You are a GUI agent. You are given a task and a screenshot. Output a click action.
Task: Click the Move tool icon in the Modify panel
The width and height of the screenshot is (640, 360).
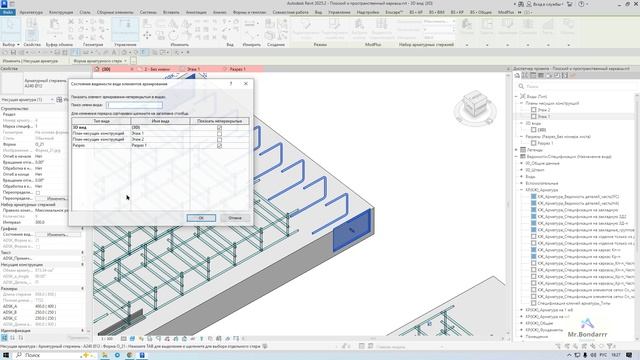(147, 36)
